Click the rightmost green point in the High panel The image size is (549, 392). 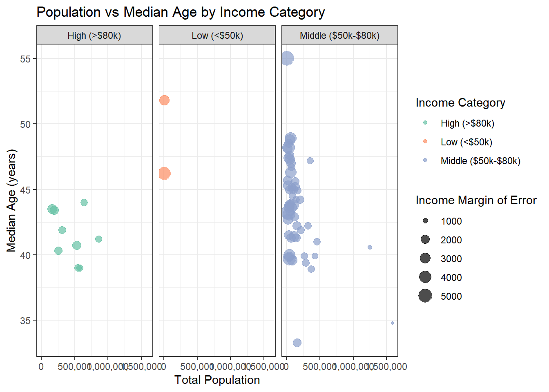[x=98, y=239]
